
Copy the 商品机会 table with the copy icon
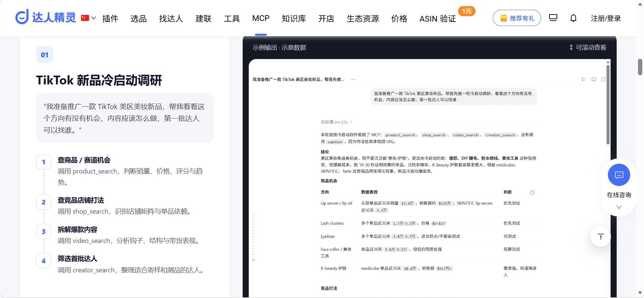[x=532, y=192]
